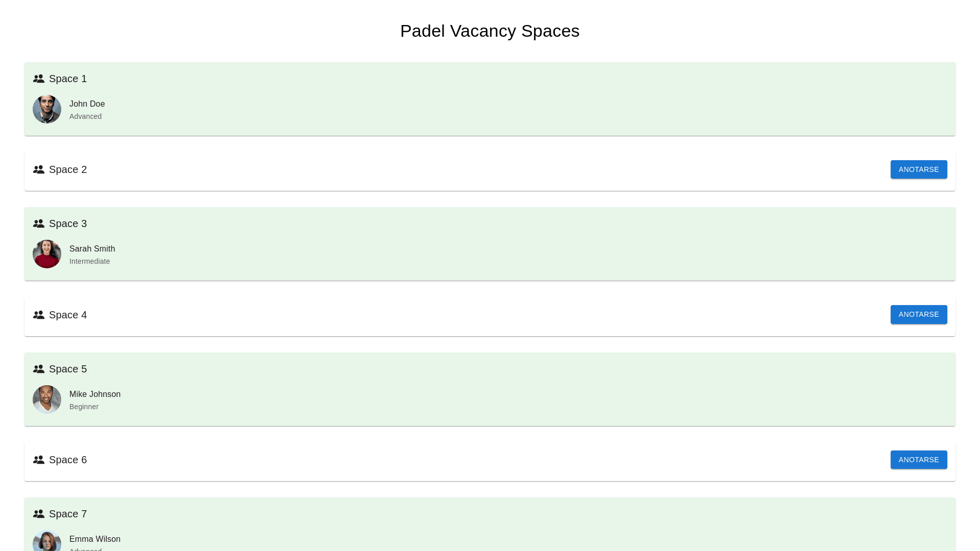Click the Padel Vacancy Spaces heading
980x551 pixels.
(x=489, y=31)
